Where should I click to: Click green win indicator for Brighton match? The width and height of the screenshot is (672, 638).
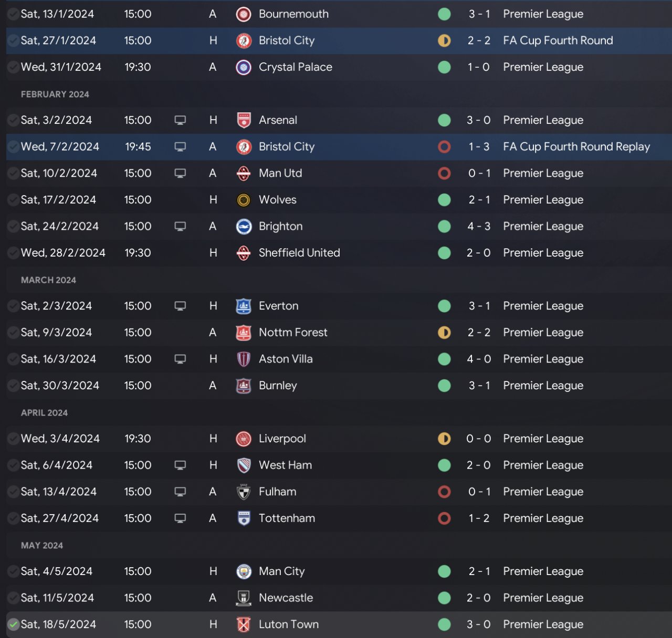click(x=444, y=227)
